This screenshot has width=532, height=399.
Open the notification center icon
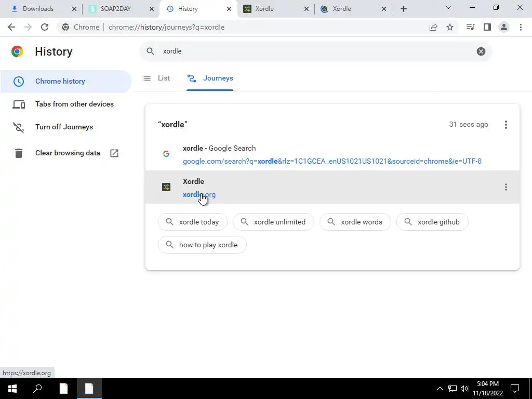click(x=515, y=389)
